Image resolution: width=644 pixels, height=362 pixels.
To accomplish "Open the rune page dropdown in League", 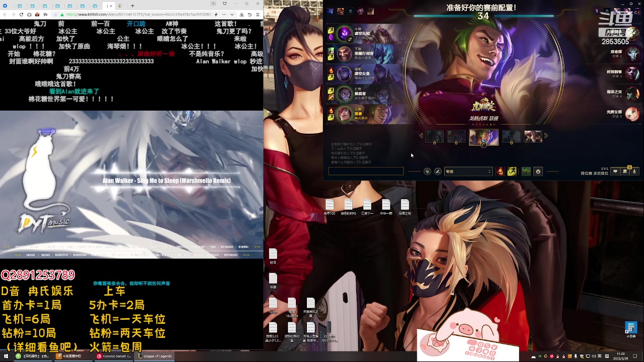I will [468, 171].
